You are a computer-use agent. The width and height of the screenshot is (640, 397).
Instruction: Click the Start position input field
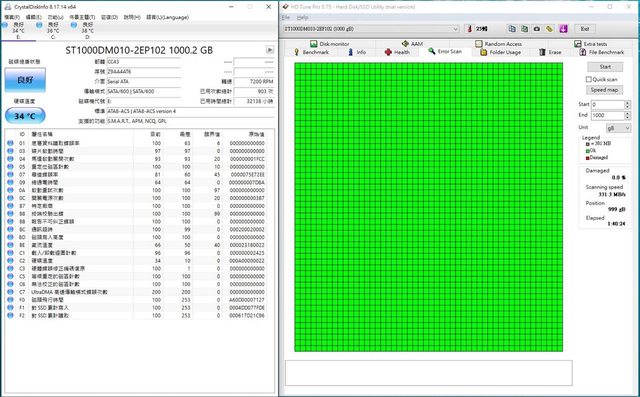pyautogui.click(x=608, y=104)
